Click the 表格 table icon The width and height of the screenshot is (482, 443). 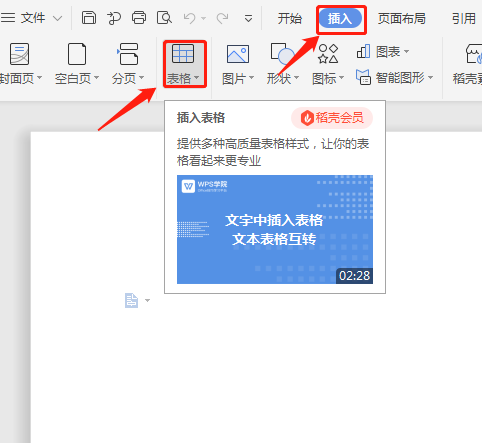pyautogui.click(x=183, y=54)
